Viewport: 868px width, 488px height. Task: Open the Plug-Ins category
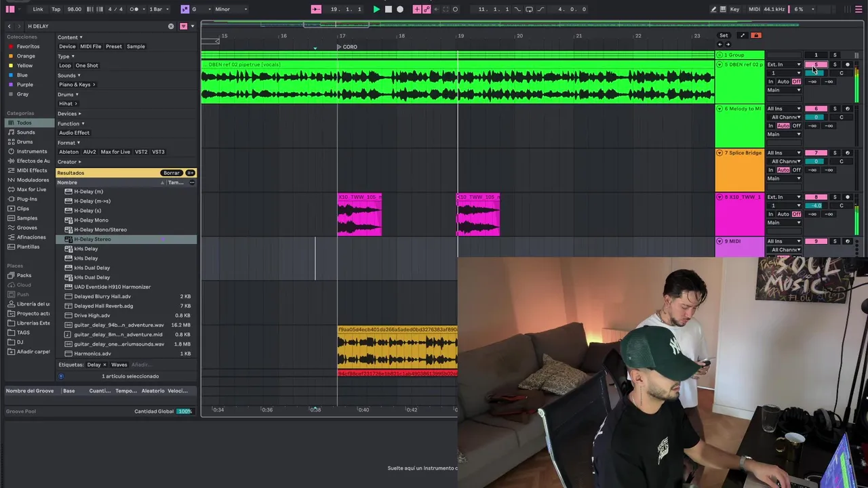[27, 199]
